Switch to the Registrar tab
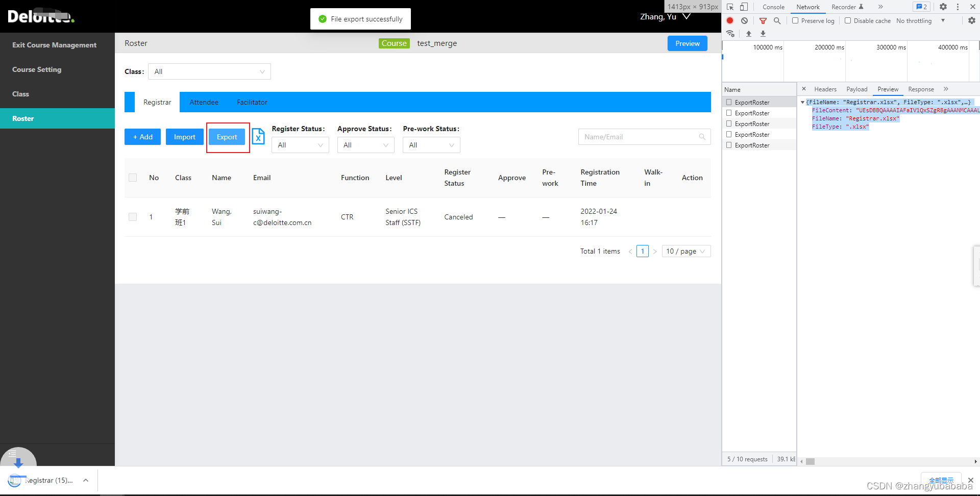The width and height of the screenshot is (980, 496). (157, 102)
